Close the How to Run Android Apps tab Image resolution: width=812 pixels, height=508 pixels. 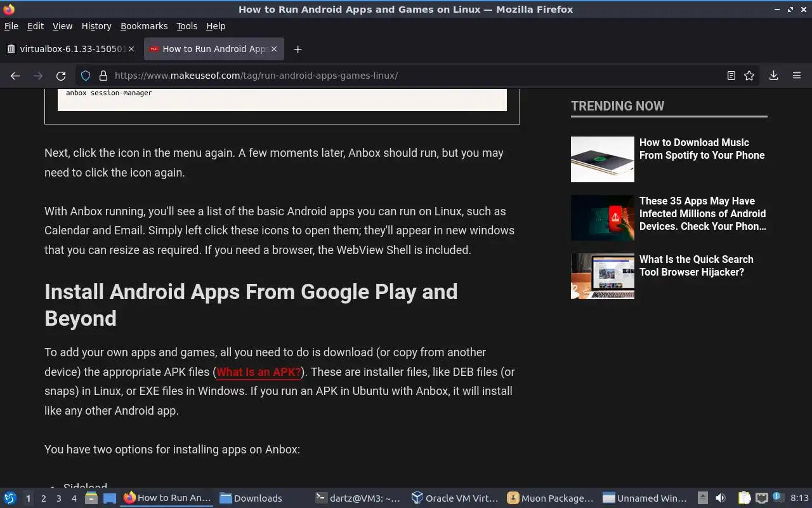274,49
